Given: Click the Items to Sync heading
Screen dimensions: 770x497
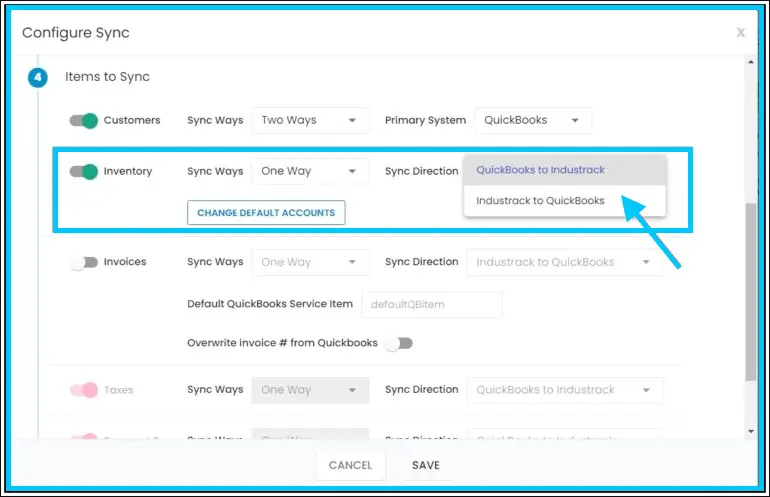Looking at the screenshot, I should (107, 77).
